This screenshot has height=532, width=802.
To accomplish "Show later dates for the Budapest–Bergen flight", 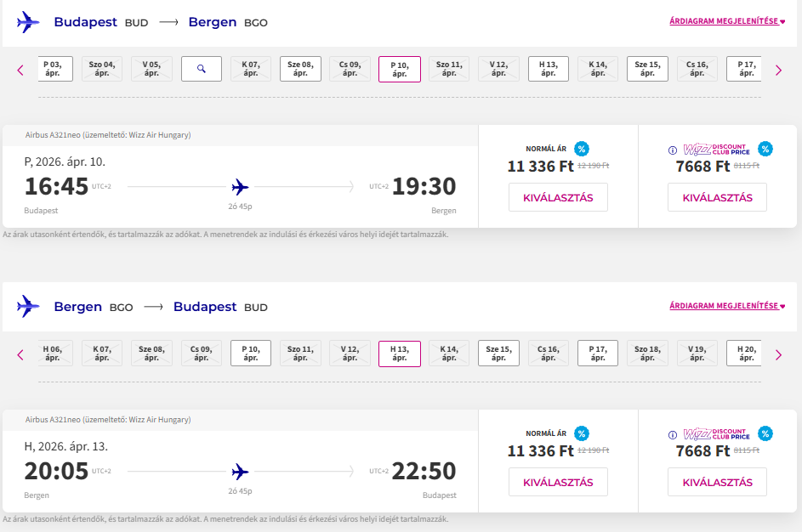I will pos(777,71).
